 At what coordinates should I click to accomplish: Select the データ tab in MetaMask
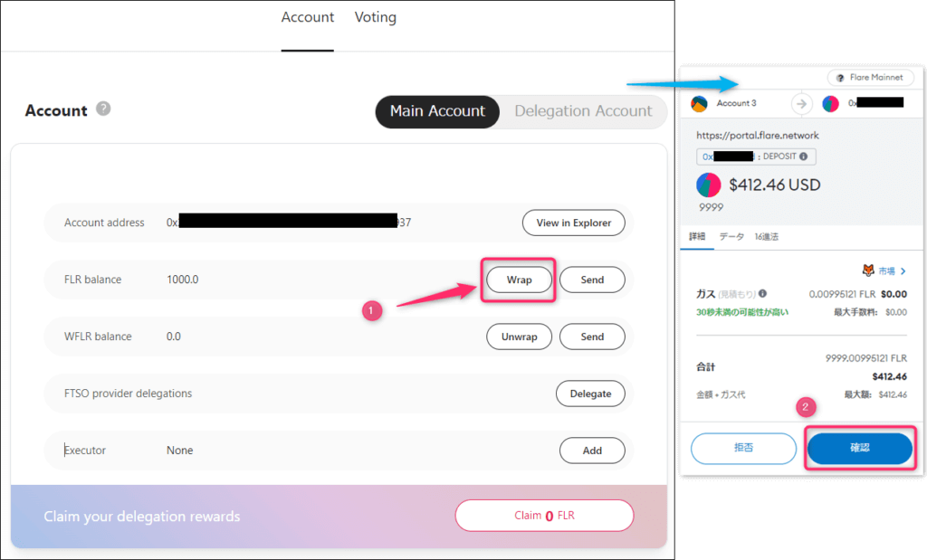tap(731, 237)
